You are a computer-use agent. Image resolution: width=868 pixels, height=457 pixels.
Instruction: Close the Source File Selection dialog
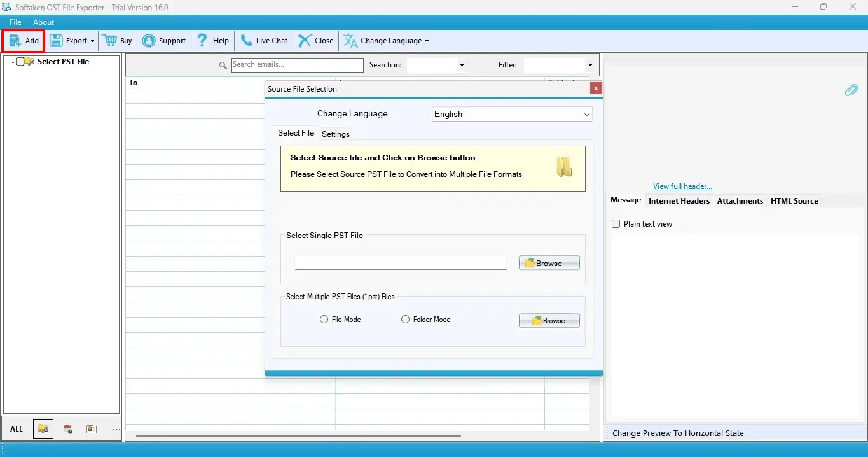click(596, 88)
